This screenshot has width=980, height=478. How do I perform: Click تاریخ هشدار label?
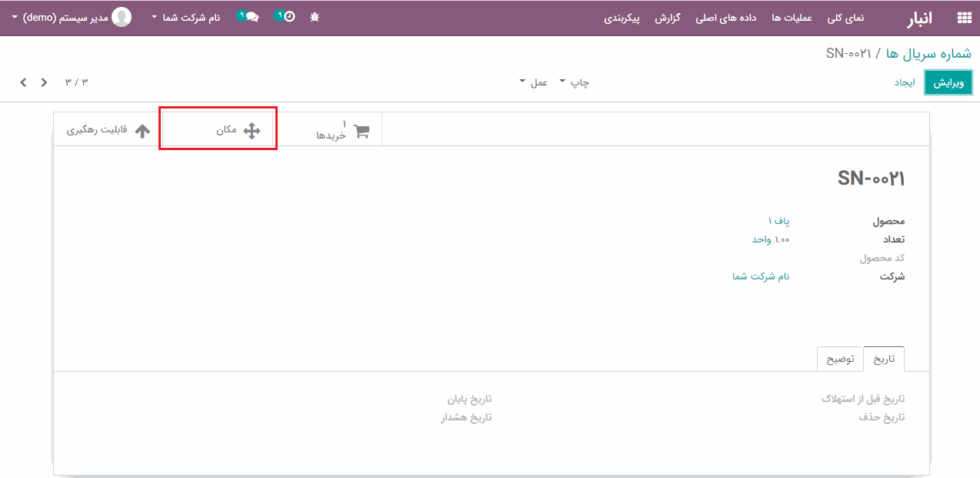coord(466,417)
